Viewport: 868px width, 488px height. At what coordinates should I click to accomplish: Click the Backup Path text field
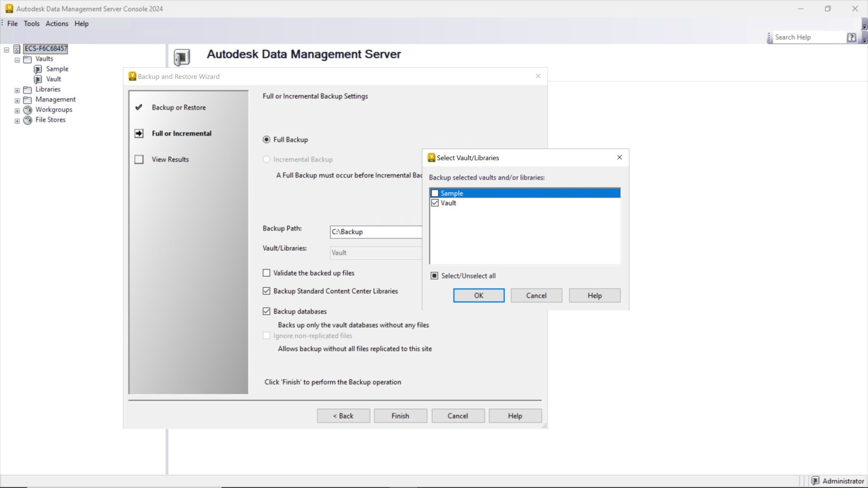coord(375,232)
